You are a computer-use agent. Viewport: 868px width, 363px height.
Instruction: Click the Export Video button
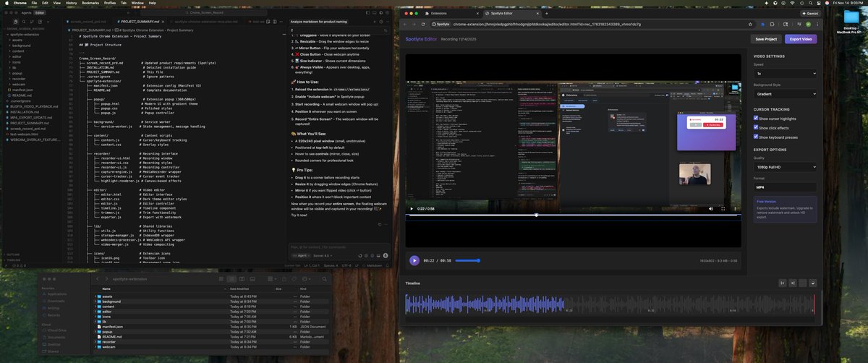pyautogui.click(x=801, y=39)
